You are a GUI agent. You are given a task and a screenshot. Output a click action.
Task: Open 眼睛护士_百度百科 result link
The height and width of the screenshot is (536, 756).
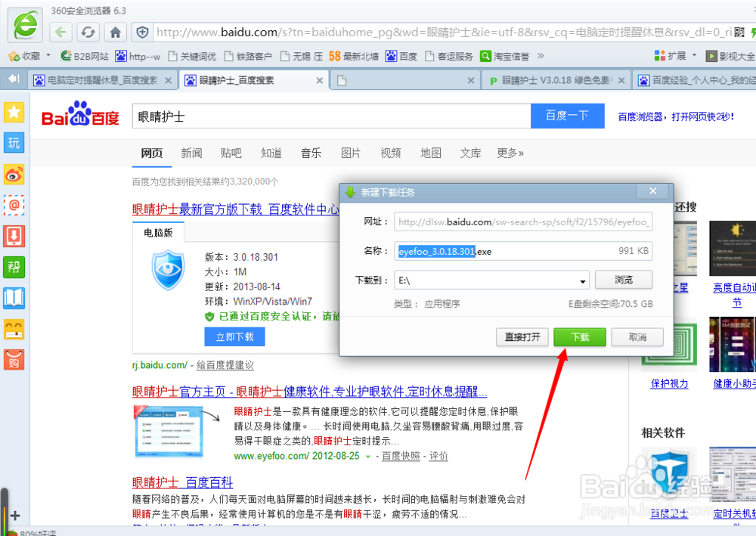pos(182,482)
